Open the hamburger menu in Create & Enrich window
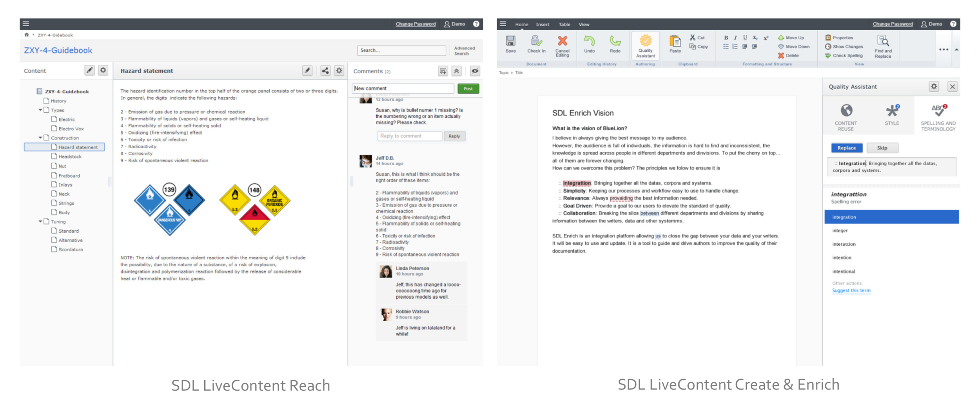Viewport: 980px width, 408px height. click(x=503, y=24)
